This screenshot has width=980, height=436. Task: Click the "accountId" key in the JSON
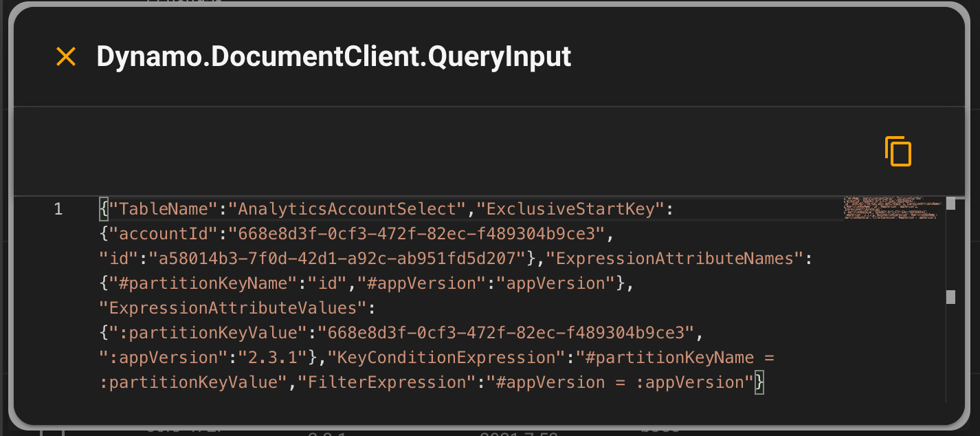(164, 234)
